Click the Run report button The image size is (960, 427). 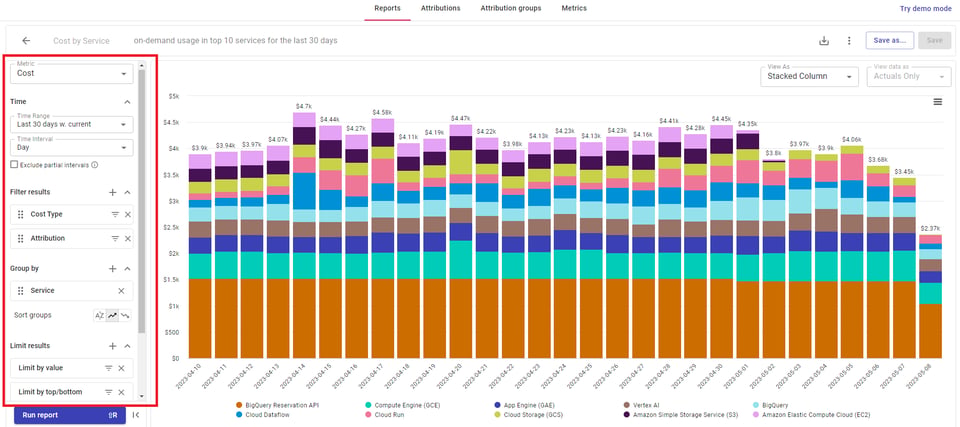coord(70,415)
